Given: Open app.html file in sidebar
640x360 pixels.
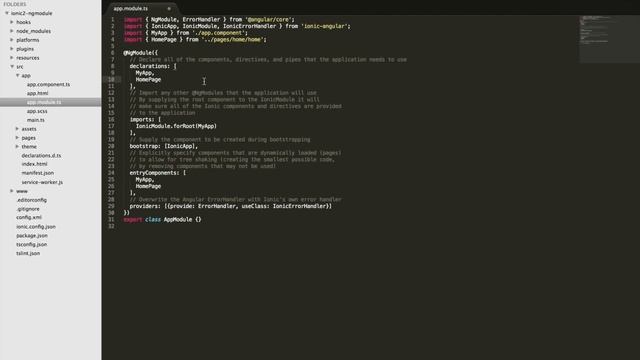Looking at the screenshot, I should 38,93.
